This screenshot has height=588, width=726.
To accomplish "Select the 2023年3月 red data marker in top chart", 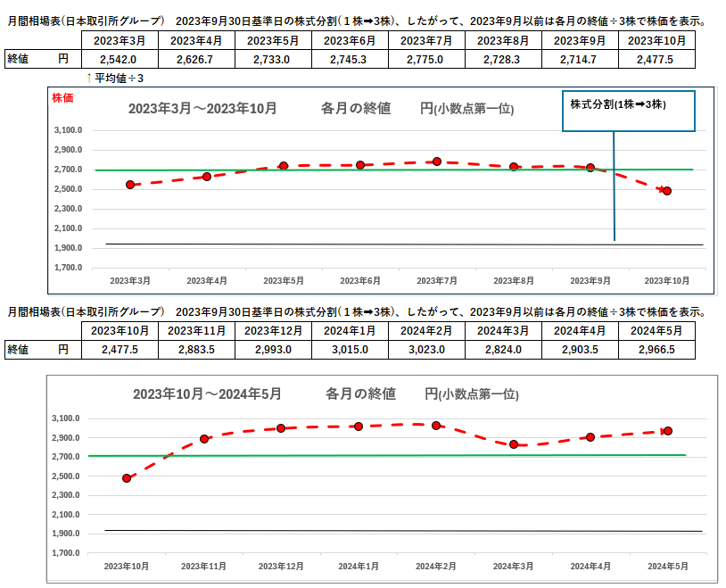I will (x=130, y=185).
